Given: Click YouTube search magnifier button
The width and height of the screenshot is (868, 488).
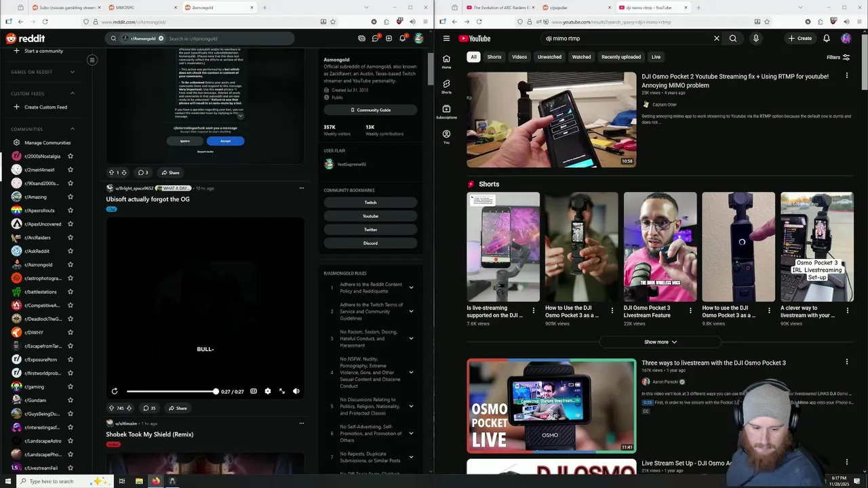Looking at the screenshot, I should pos(733,39).
